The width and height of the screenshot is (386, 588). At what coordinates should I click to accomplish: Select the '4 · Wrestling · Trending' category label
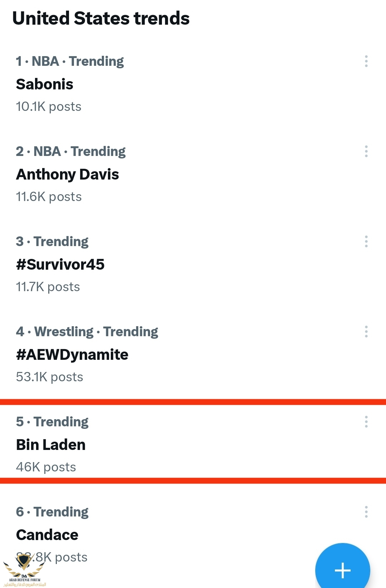(87, 332)
